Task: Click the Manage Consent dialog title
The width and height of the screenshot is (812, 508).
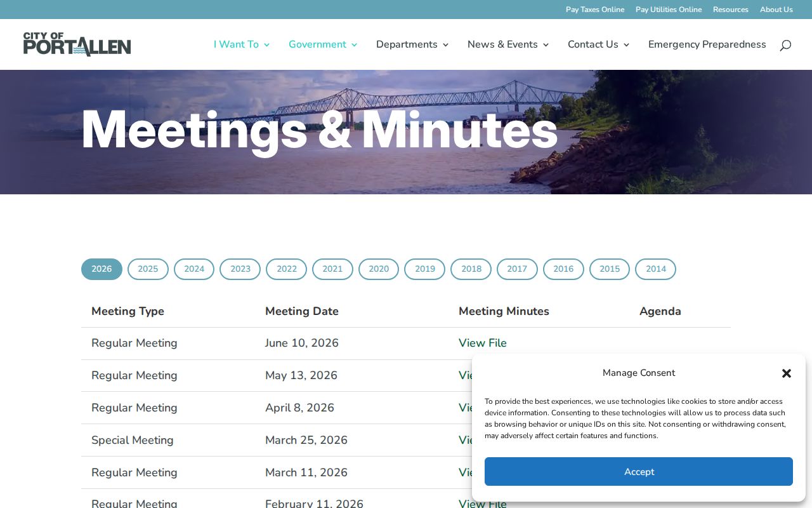Action: (639, 373)
